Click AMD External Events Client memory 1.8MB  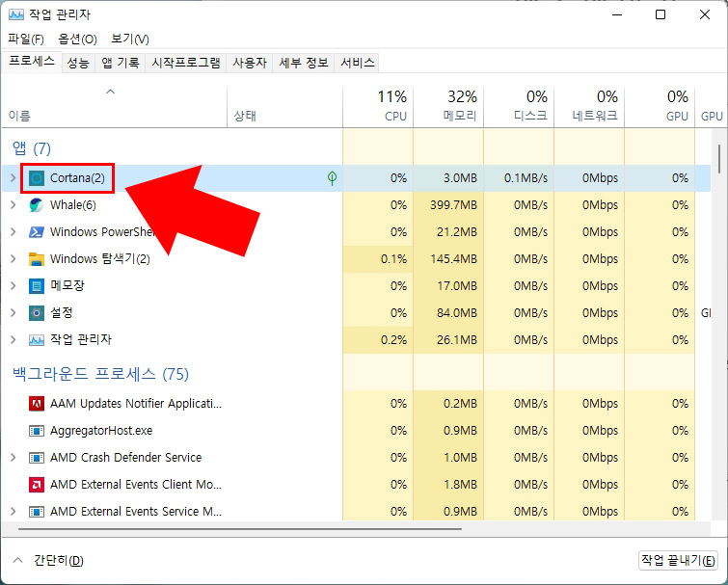coord(460,485)
